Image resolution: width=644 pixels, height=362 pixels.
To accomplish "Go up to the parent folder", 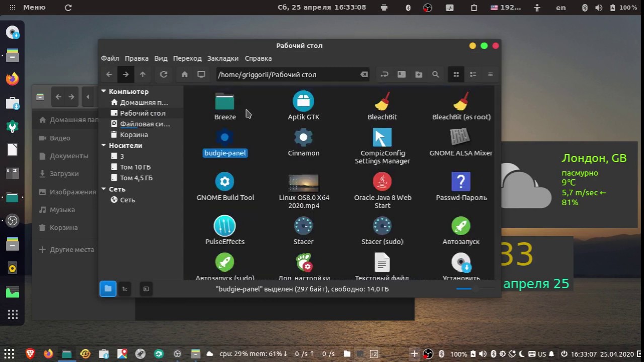I will [143, 74].
